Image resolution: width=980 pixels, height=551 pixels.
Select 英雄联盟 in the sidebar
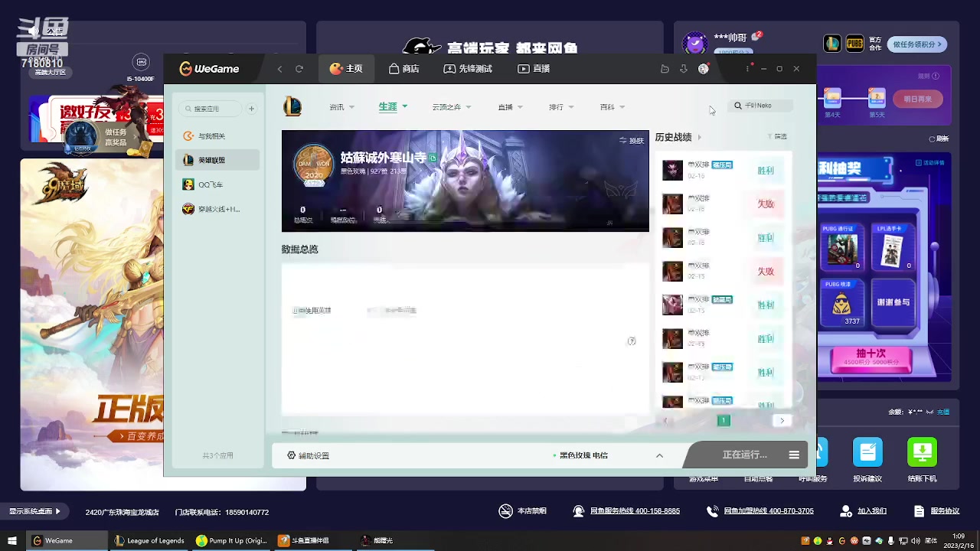[x=217, y=160]
